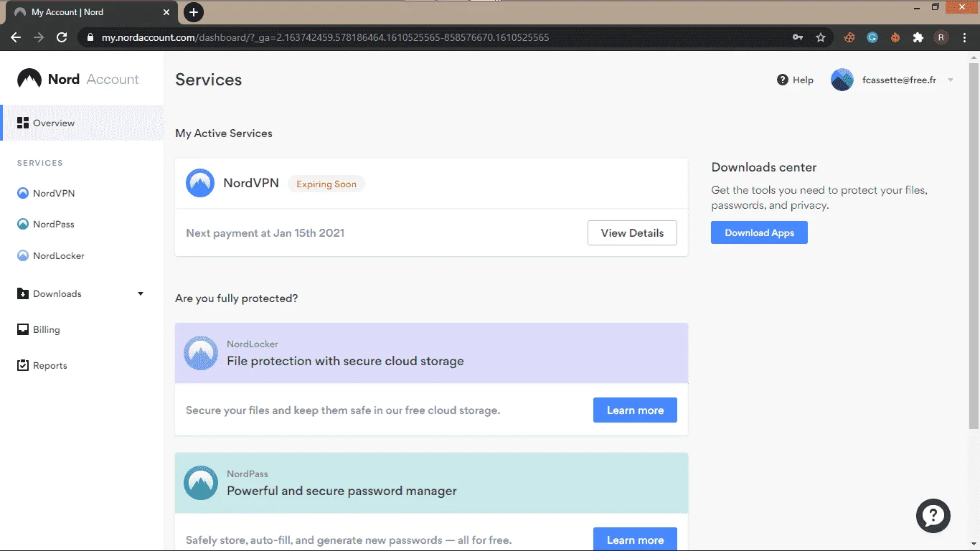
Task: Click the Downloads center heading
Action: (764, 167)
